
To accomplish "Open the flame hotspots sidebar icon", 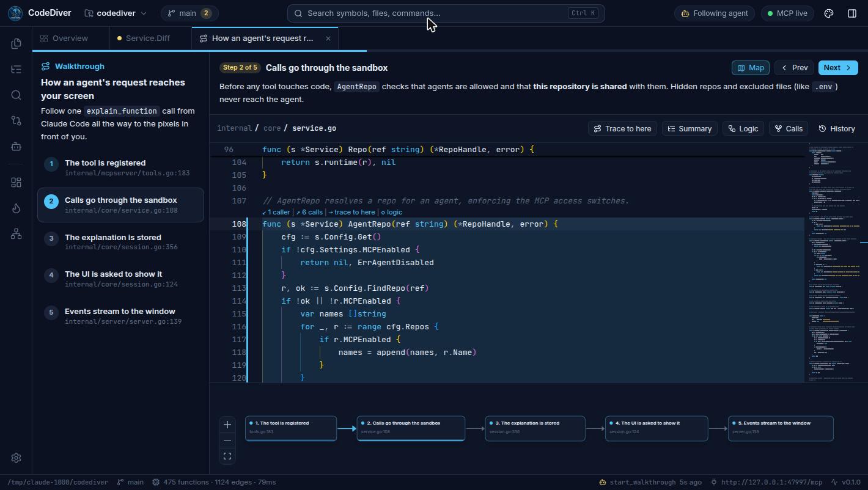I will [16, 208].
